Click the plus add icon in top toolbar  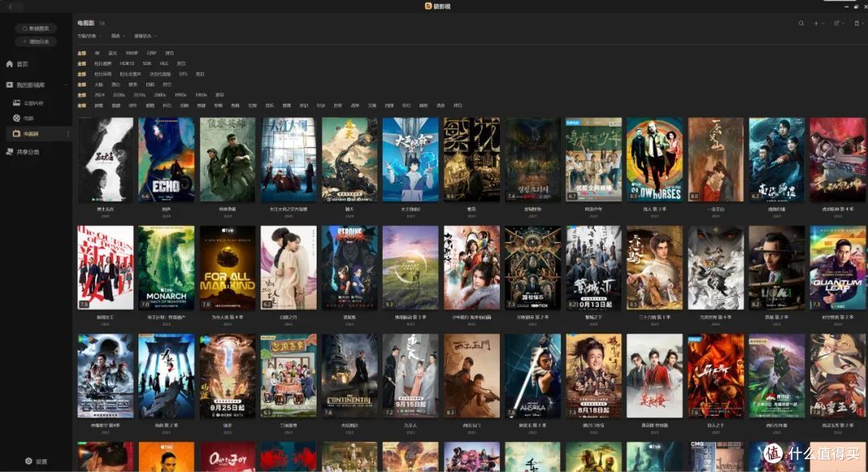tap(816, 23)
